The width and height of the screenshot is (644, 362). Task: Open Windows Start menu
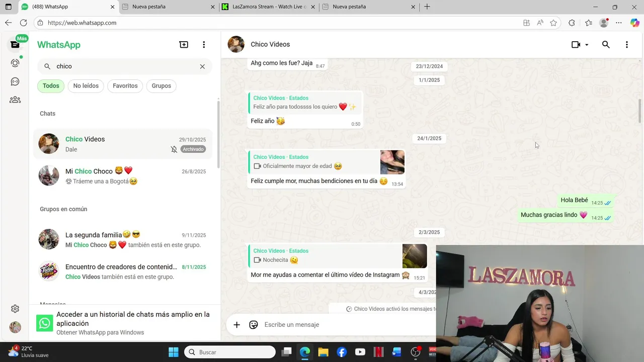(173, 352)
